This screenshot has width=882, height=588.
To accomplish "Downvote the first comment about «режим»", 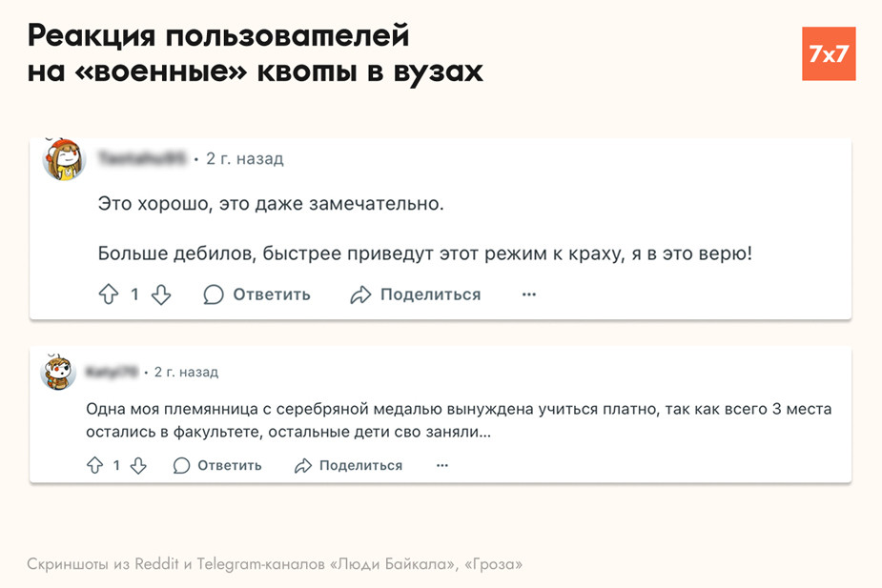I will [x=161, y=294].
